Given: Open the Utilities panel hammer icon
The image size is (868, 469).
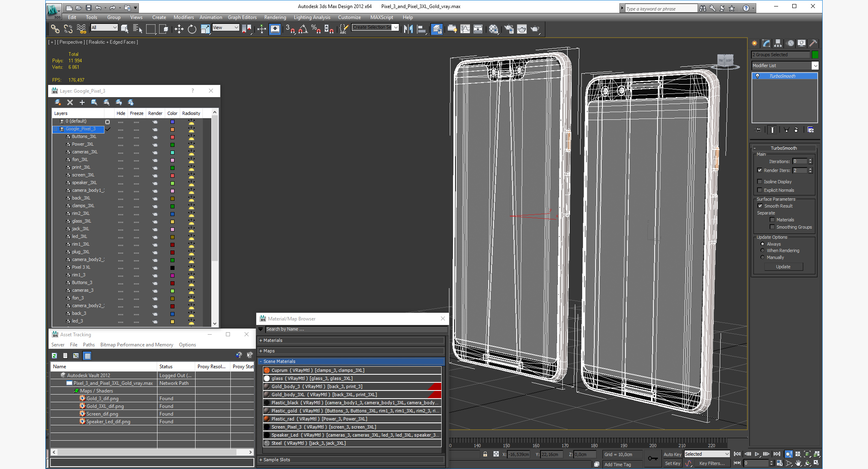Looking at the screenshot, I should coord(813,43).
